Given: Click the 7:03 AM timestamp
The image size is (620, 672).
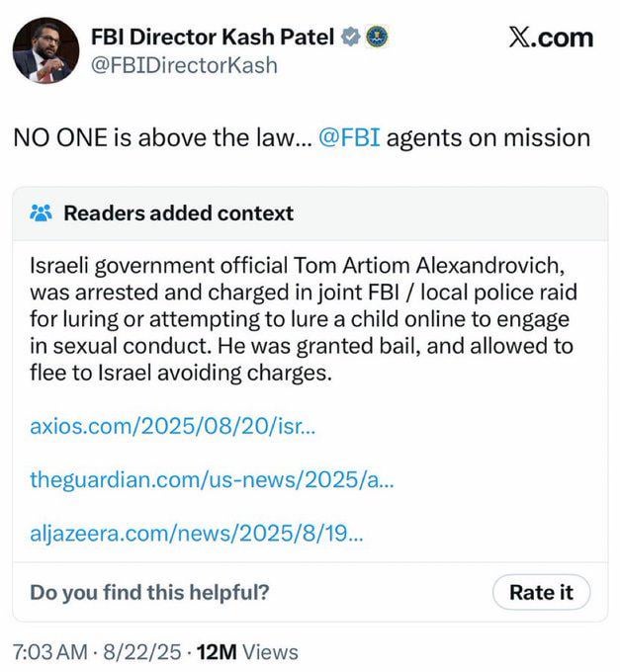Looking at the screenshot, I should [50, 652].
